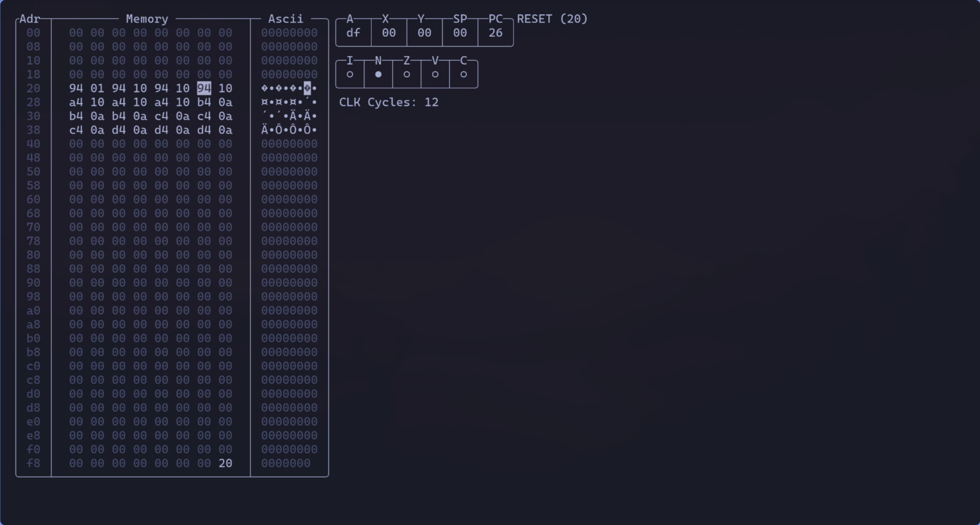The width and height of the screenshot is (980, 525).
Task: Click the Ascii text Ä•Ô•Ô•Ô•
Action: [289, 130]
